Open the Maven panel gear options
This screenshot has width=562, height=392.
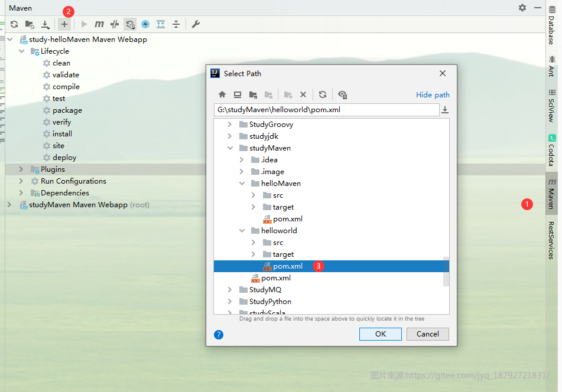pos(522,8)
